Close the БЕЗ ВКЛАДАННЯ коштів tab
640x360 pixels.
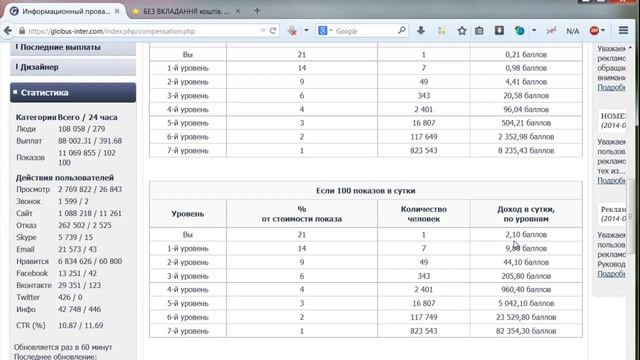pos(238,11)
